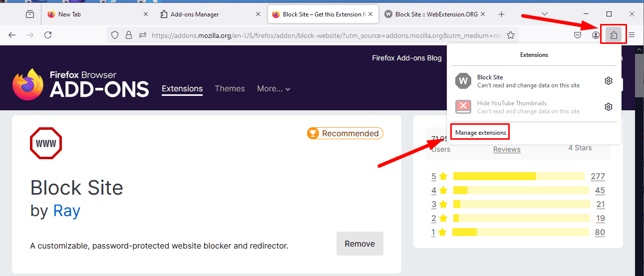The width and height of the screenshot is (644, 276).
Task: Click the red WWW stop-sign add-on icon
Action: click(46, 144)
